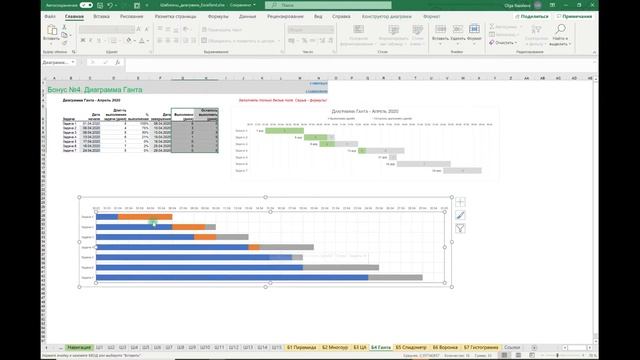The height and width of the screenshot is (360, 640).
Task: Click the zoom slider in status bar
Action: tap(563, 355)
